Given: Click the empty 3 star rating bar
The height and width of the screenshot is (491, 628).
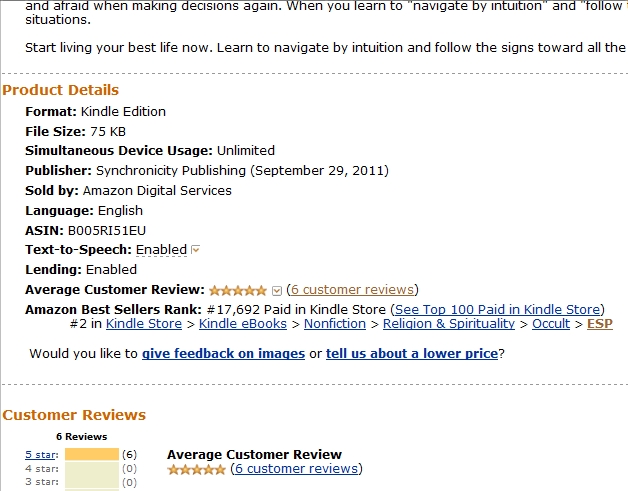Looking at the screenshot, I should tap(92, 482).
